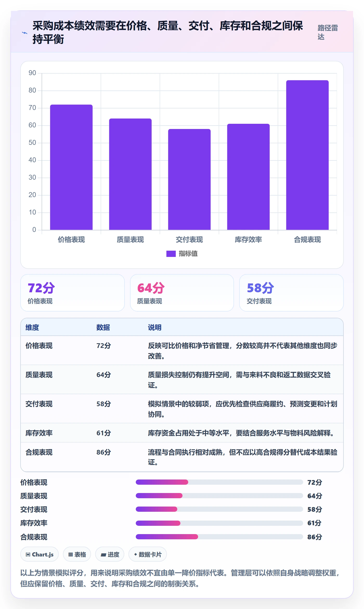Click the Chart.js tag chip
The image size is (364, 609).
click(40, 554)
